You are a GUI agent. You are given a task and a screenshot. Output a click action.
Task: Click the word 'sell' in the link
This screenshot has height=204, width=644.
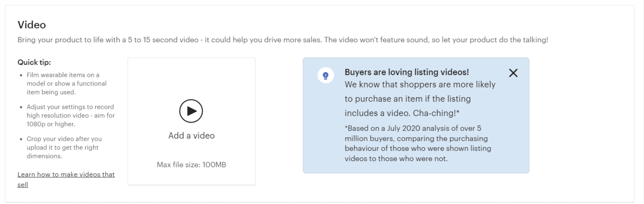click(x=23, y=185)
